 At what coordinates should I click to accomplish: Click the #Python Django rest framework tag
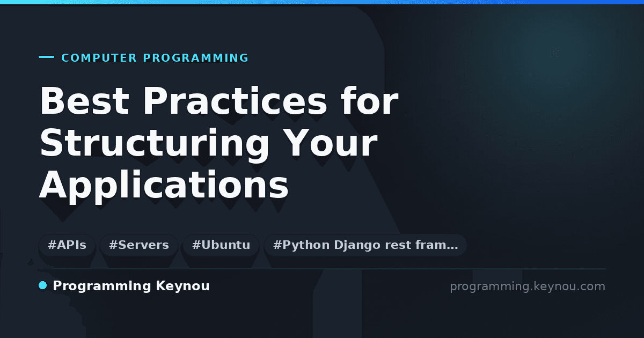pyautogui.click(x=365, y=245)
